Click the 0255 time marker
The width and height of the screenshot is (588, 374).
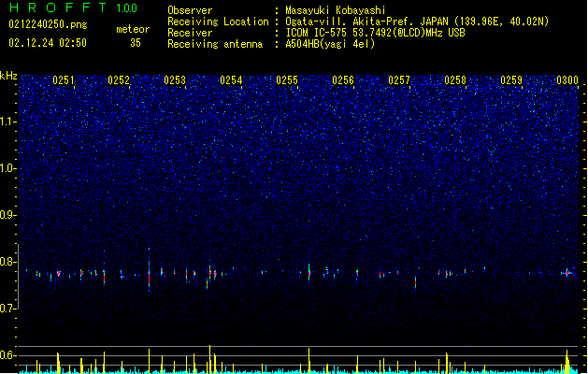[287, 80]
